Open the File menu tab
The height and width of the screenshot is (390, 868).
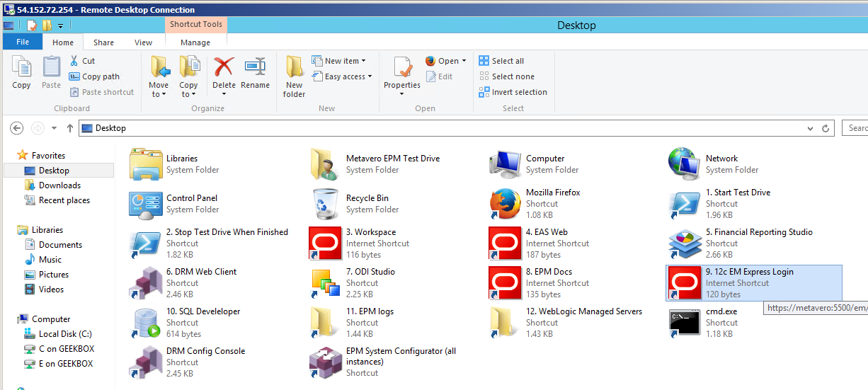pos(23,42)
